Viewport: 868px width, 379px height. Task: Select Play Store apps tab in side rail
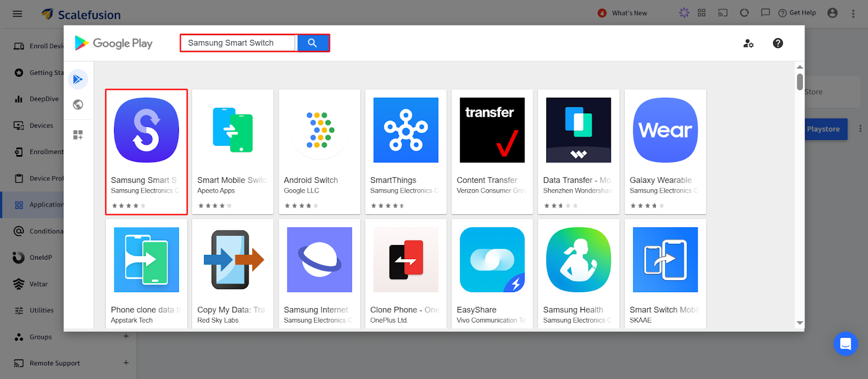(78, 79)
